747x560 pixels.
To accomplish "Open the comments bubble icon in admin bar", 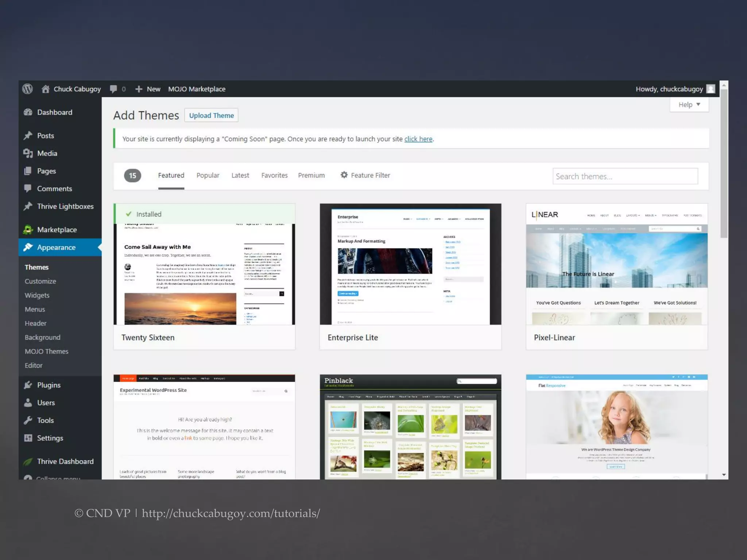I will tap(113, 89).
